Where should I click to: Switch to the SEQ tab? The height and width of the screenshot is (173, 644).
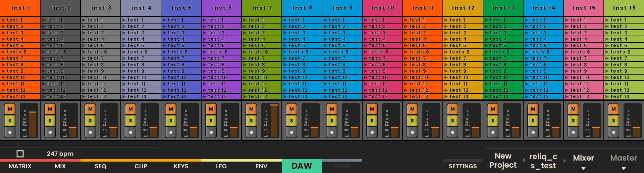(100, 166)
